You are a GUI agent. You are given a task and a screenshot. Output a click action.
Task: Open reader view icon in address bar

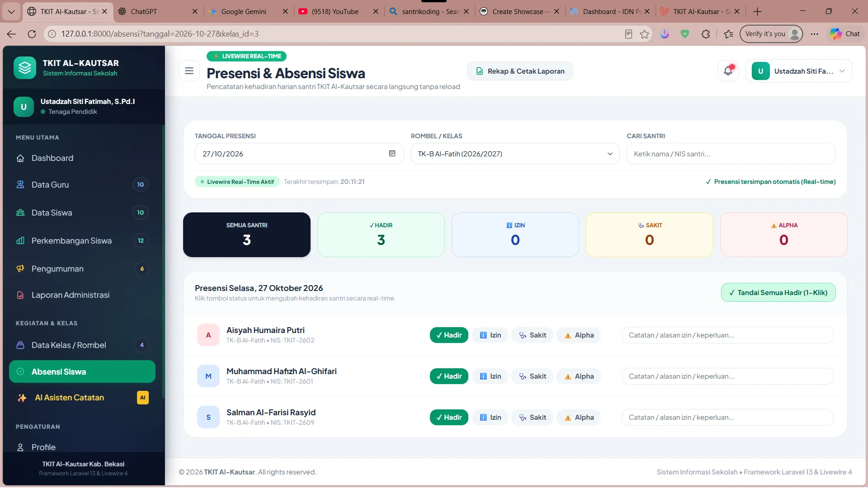pyautogui.click(x=628, y=34)
